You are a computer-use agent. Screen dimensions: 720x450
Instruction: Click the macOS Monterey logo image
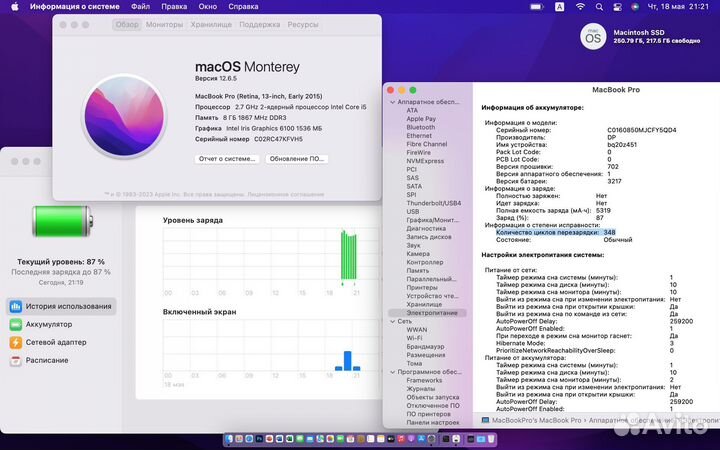coord(124,116)
